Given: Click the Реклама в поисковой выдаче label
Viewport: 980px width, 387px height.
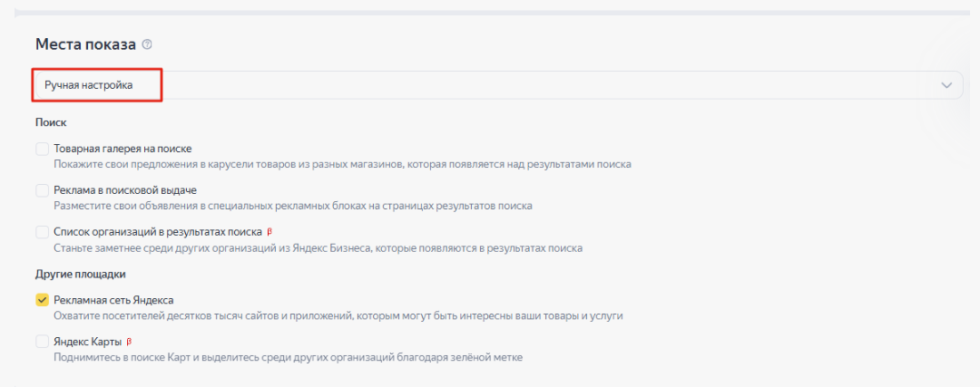Looking at the screenshot, I should (x=125, y=190).
